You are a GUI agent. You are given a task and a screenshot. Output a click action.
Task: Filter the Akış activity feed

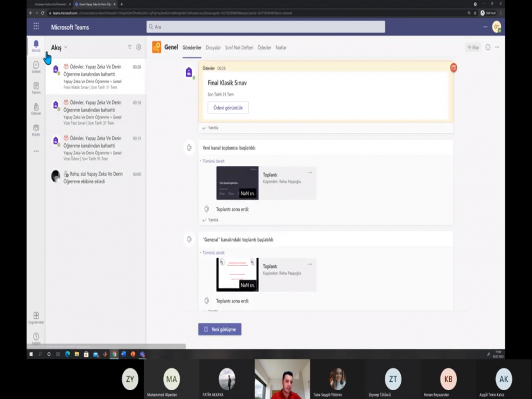tap(129, 47)
